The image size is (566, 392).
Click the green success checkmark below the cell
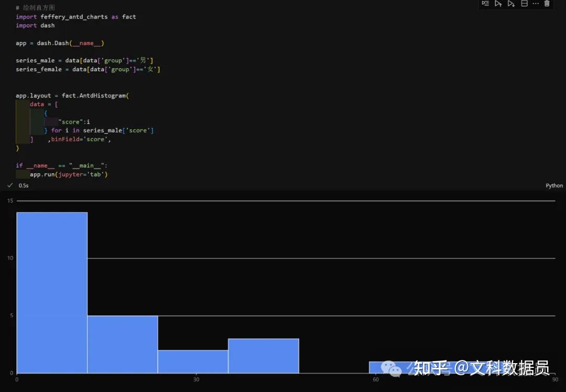10,185
